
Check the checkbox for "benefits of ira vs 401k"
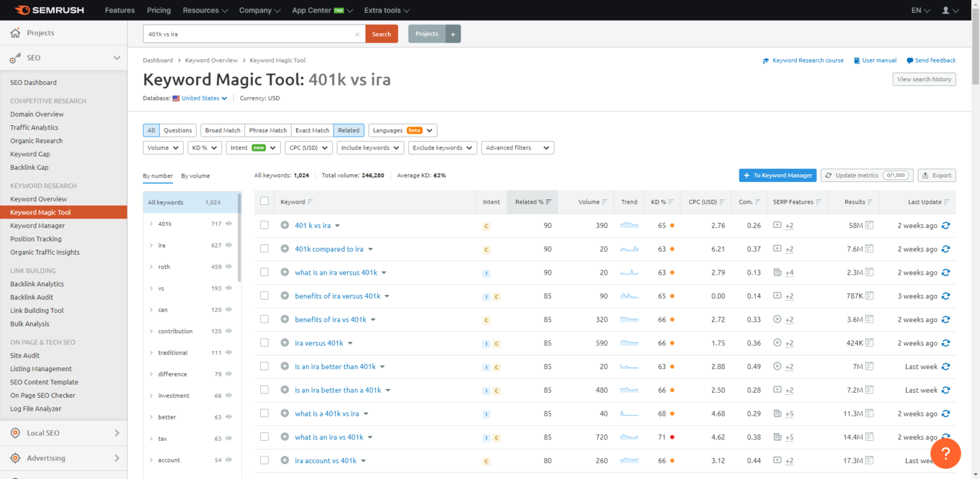tap(264, 319)
